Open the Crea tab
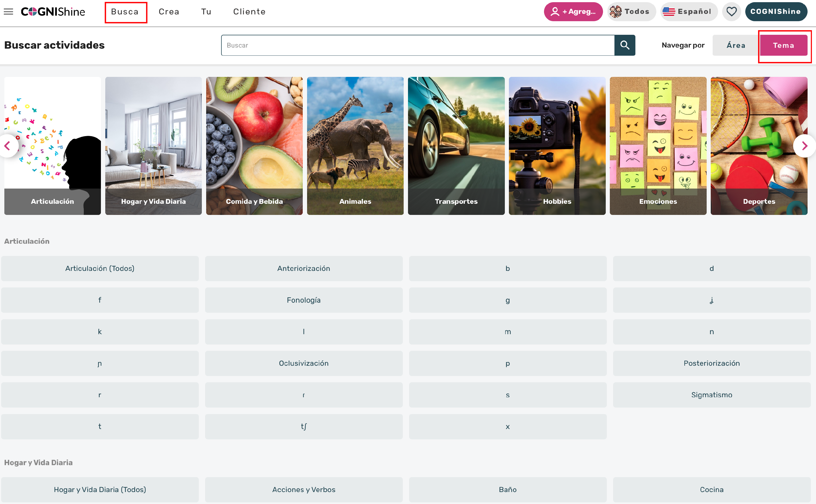816x504 pixels. [x=169, y=12]
